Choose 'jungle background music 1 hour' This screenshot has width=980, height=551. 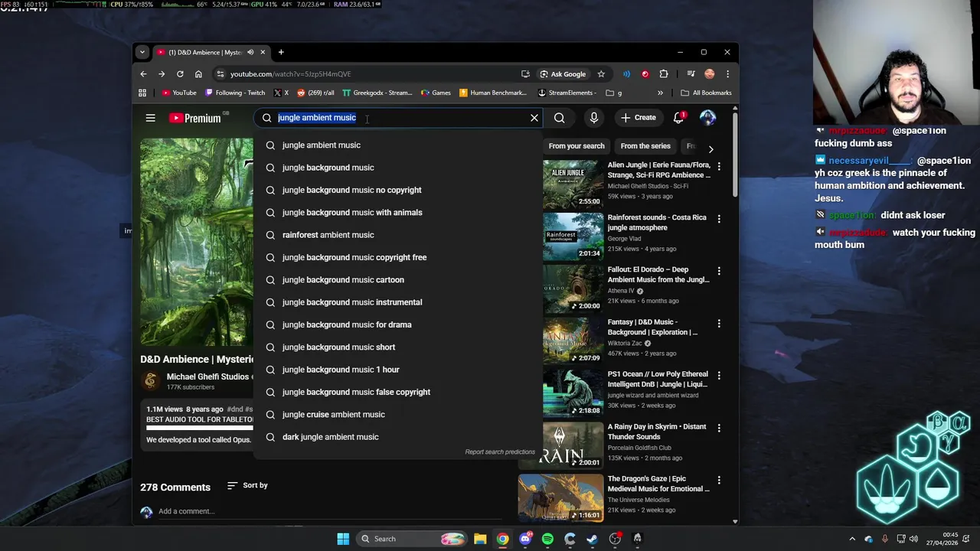pos(398,370)
